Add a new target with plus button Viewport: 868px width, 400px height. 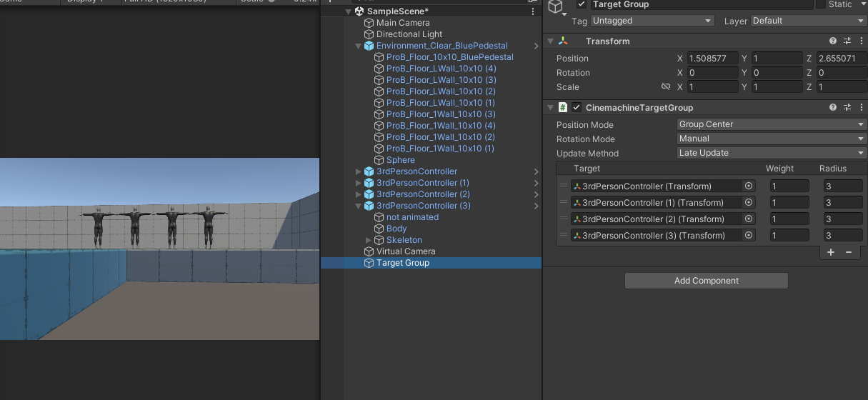pos(831,252)
